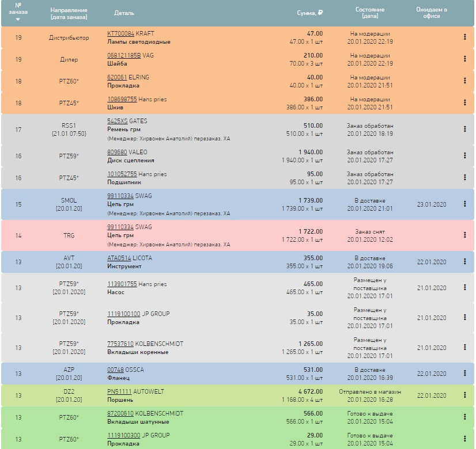
Task: Click expected date 23.01.2020
Action: pos(432,204)
